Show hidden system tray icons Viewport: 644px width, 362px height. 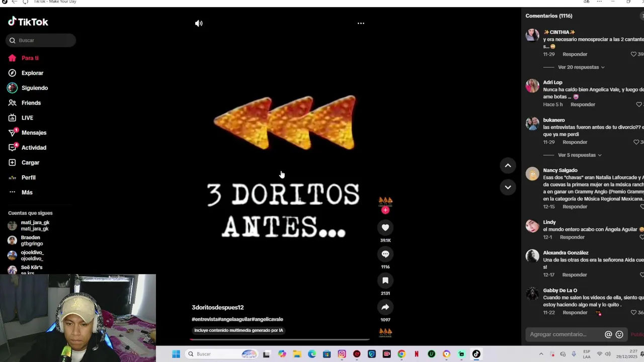(x=541, y=354)
